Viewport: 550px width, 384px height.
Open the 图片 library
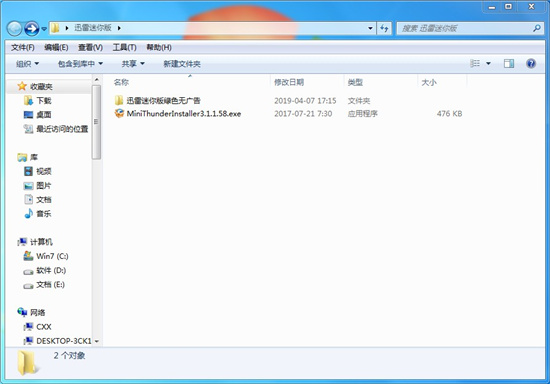(44, 186)
